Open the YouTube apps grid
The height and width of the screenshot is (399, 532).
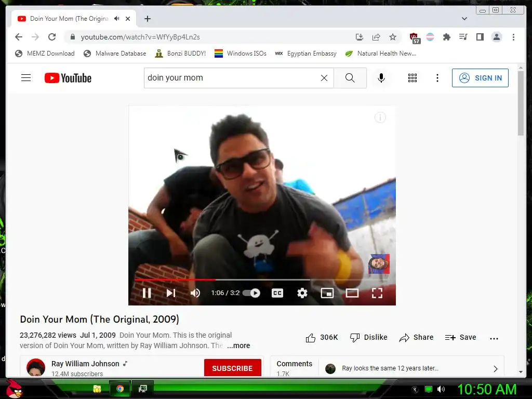click(x=412, y=78)
